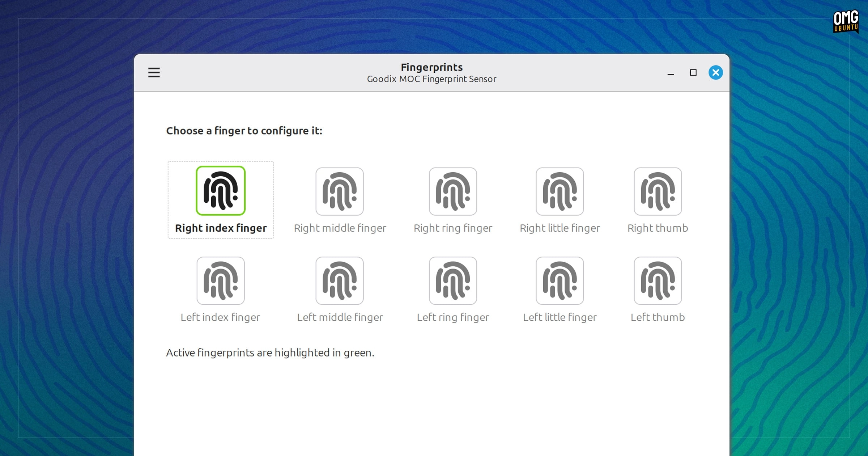Minimize the Fingerprints window
868x456 pixels.
coord(671,73)
